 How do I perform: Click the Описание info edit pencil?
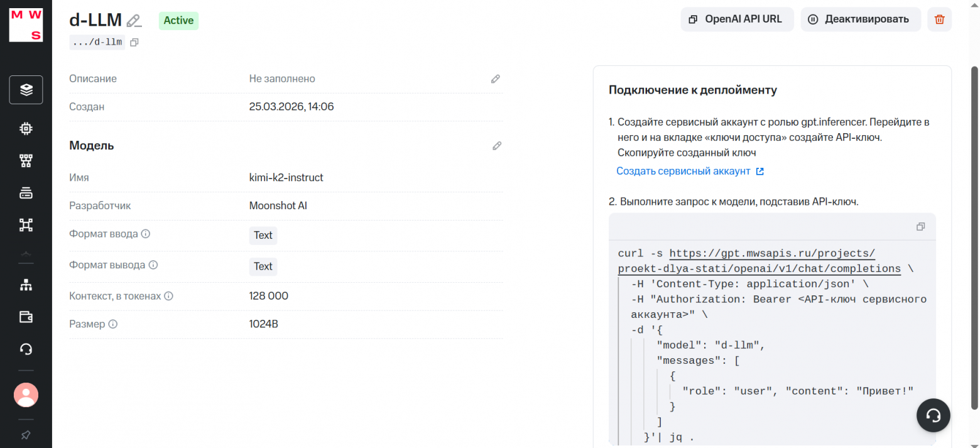point(495,79)
